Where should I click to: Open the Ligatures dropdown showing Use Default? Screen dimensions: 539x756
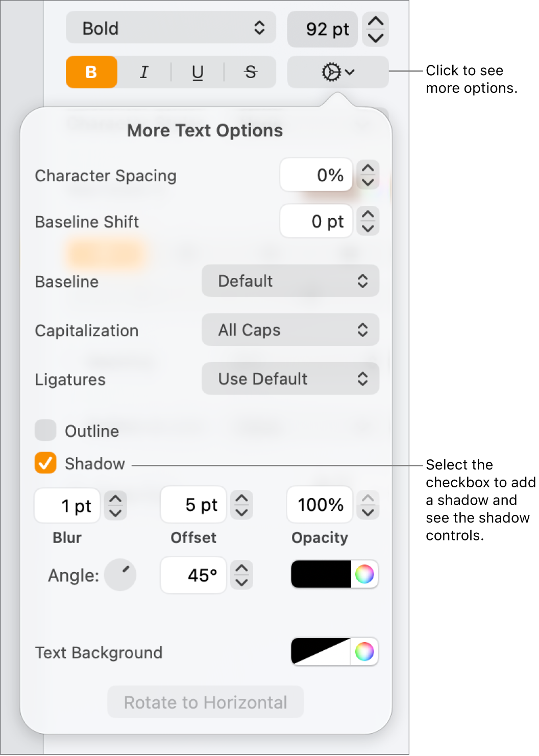(290, 379)
